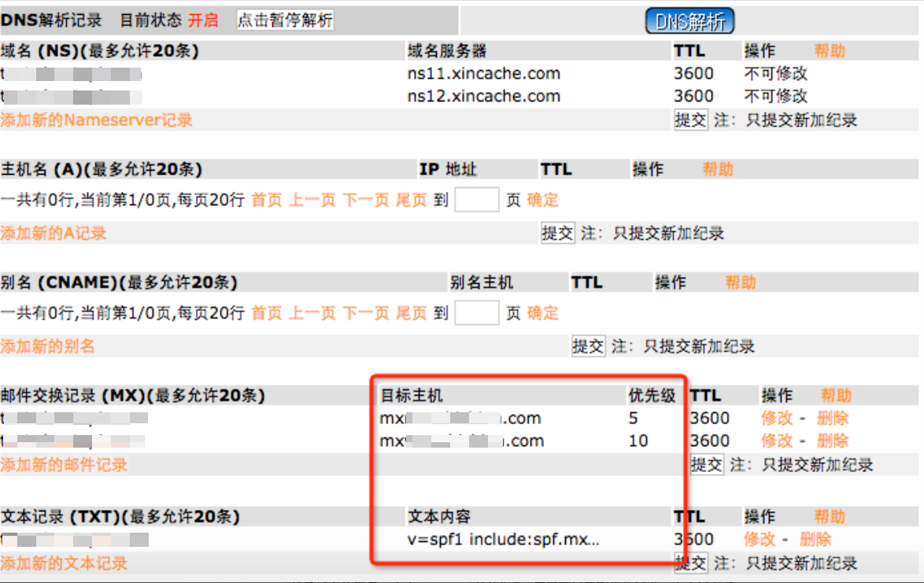
Task: Click the blue DNS解析 button
Action: coord(689,22)
